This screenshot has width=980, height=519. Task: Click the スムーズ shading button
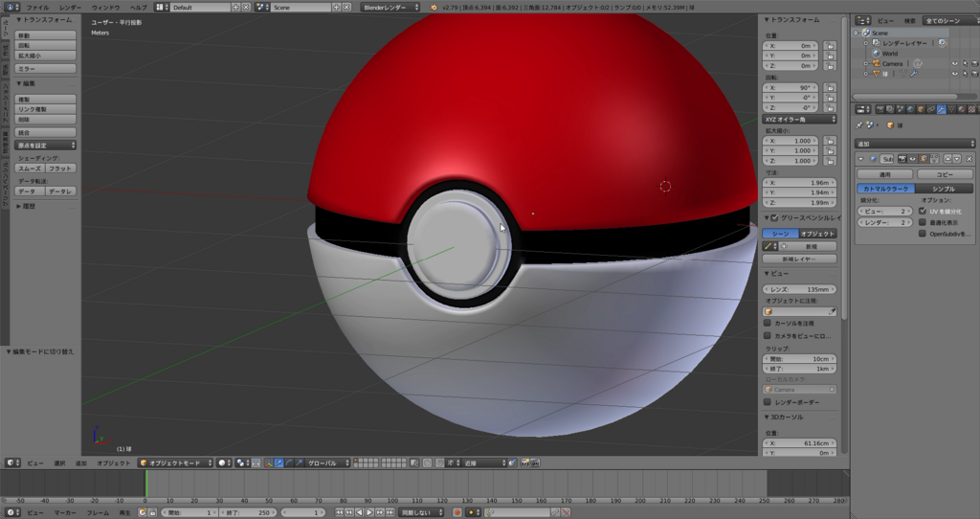[x=30, y=169]
